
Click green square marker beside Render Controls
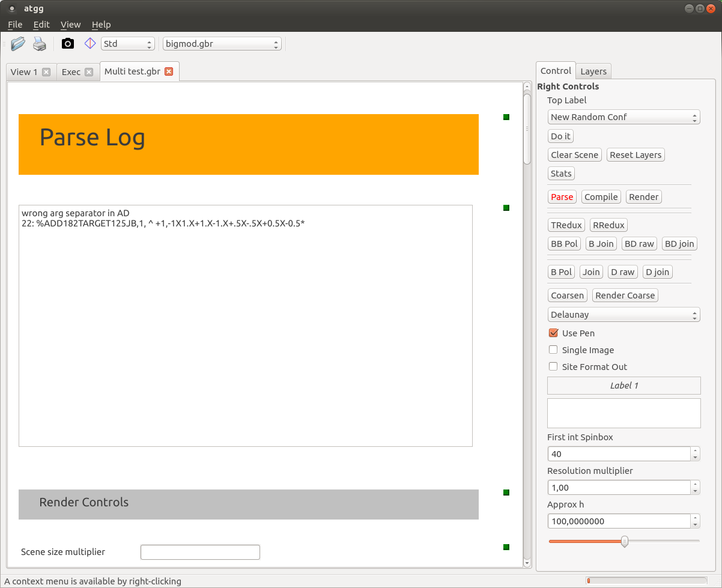click(x=506, y=493)
